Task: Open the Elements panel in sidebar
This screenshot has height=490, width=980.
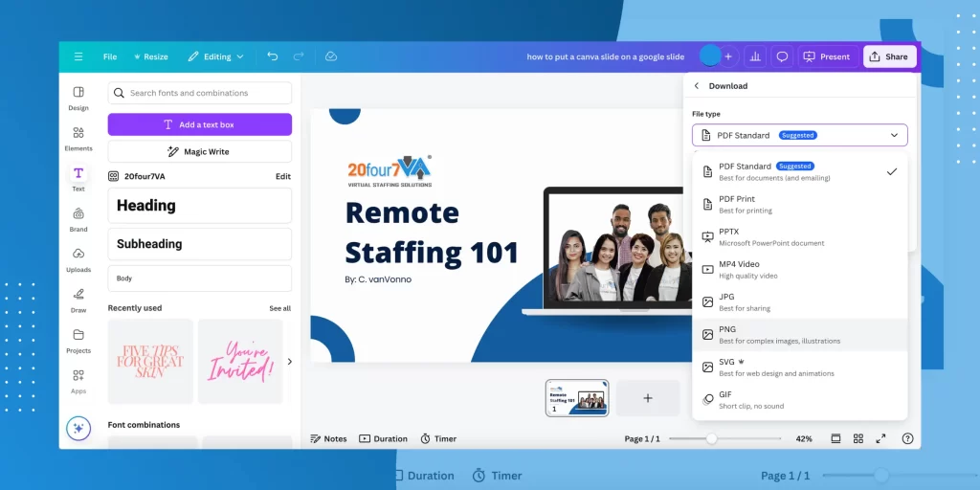Action: [78, 137]
